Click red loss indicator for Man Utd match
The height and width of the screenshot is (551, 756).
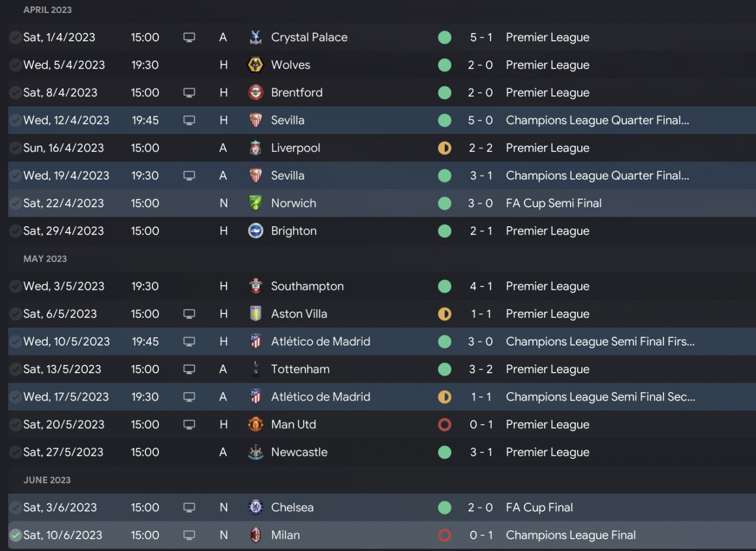tap(445, 425)
